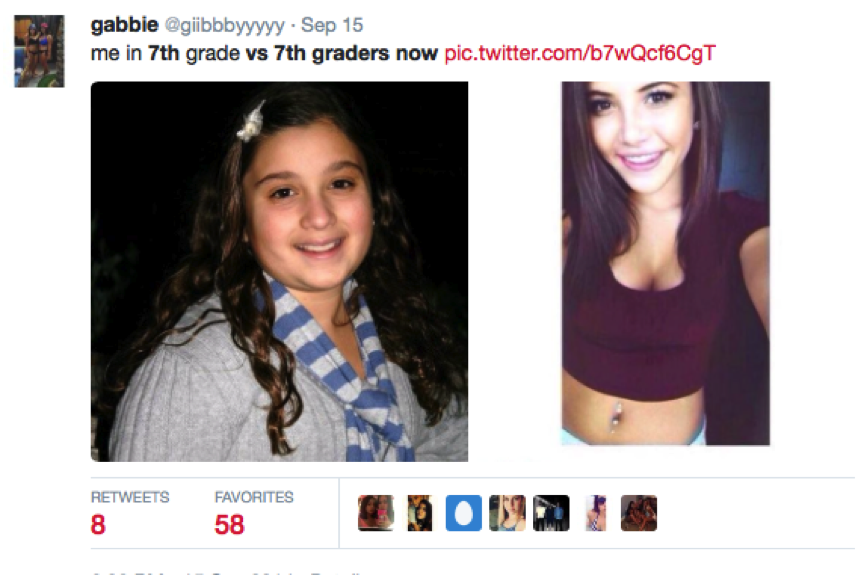Click the retweet count 8

[x=98, y=524]
